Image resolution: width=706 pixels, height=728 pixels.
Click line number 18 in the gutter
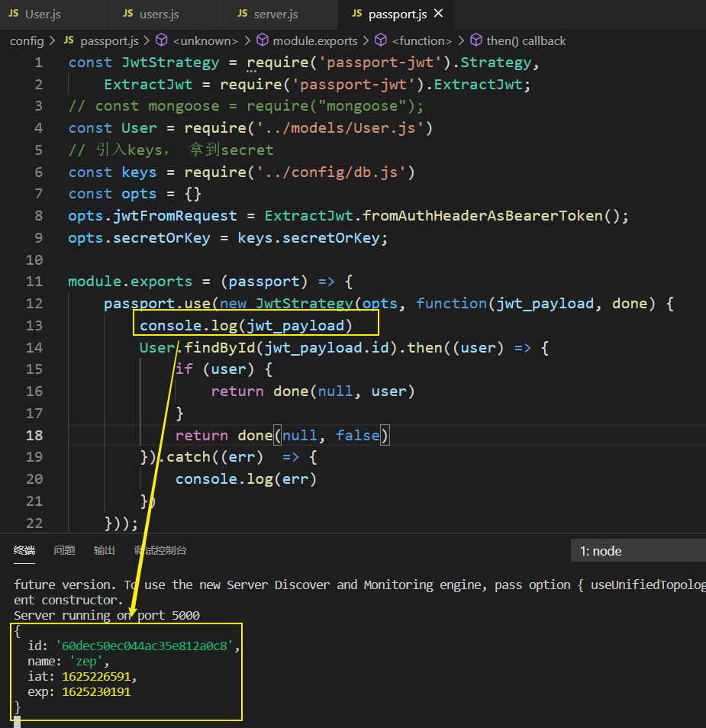point(34,436)
